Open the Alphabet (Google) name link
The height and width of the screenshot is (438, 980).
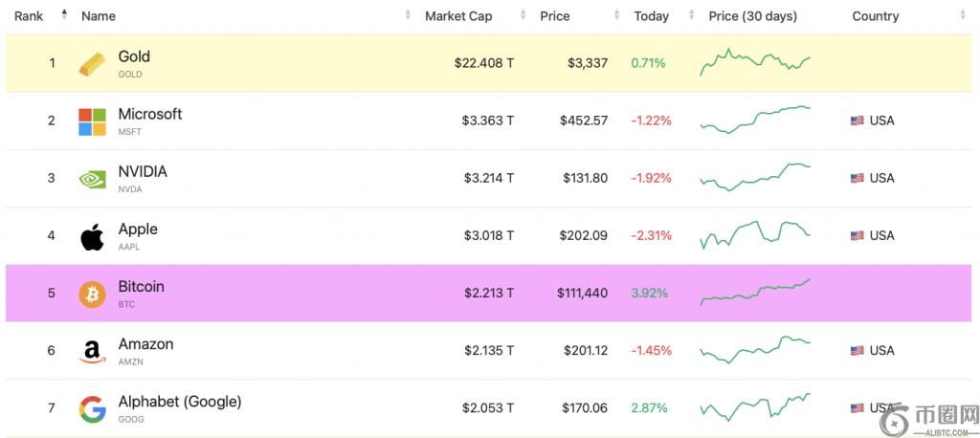179,402
